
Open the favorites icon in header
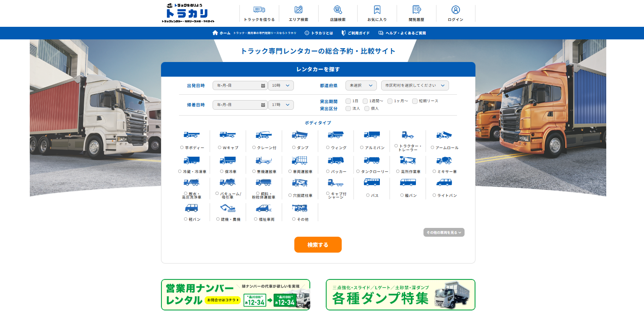click(x=377, y=10)
